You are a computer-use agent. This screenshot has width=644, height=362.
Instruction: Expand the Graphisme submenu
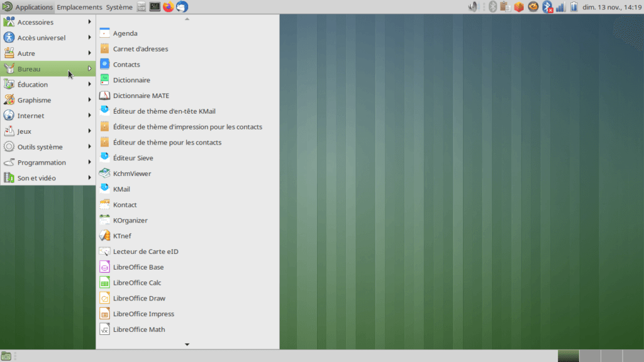tap(48, 100)
